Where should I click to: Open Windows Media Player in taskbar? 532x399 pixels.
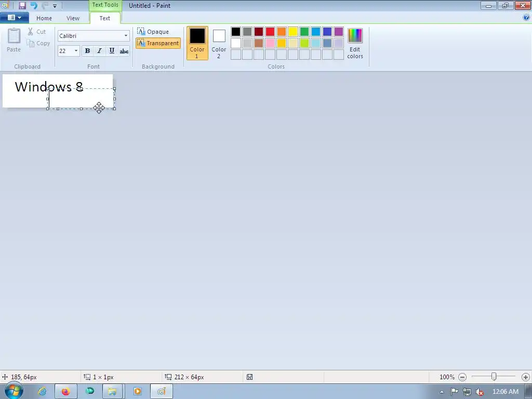pyautogui.click(x=137, y=392)
